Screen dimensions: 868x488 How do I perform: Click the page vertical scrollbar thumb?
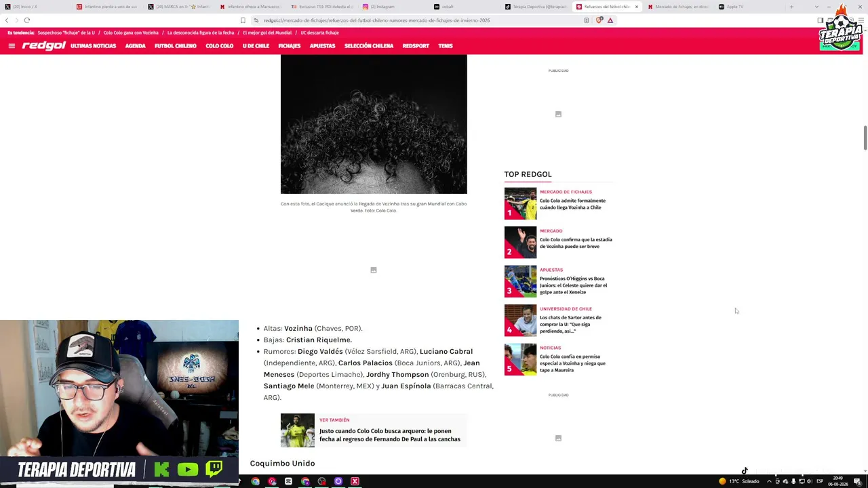(x=865, y=138)
